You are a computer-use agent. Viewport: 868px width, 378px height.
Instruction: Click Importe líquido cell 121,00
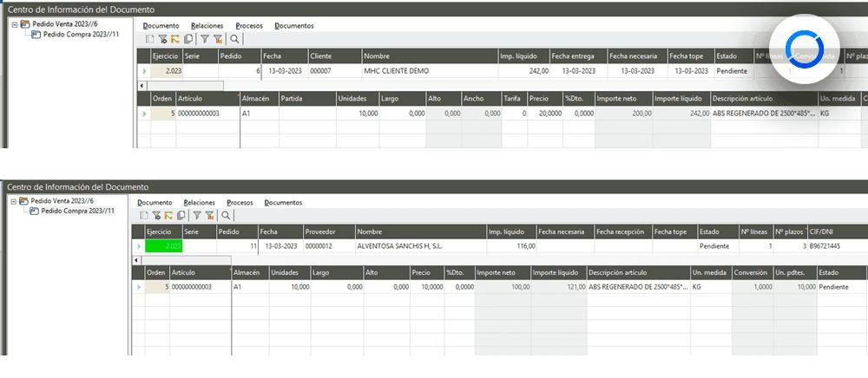(559, 287)
